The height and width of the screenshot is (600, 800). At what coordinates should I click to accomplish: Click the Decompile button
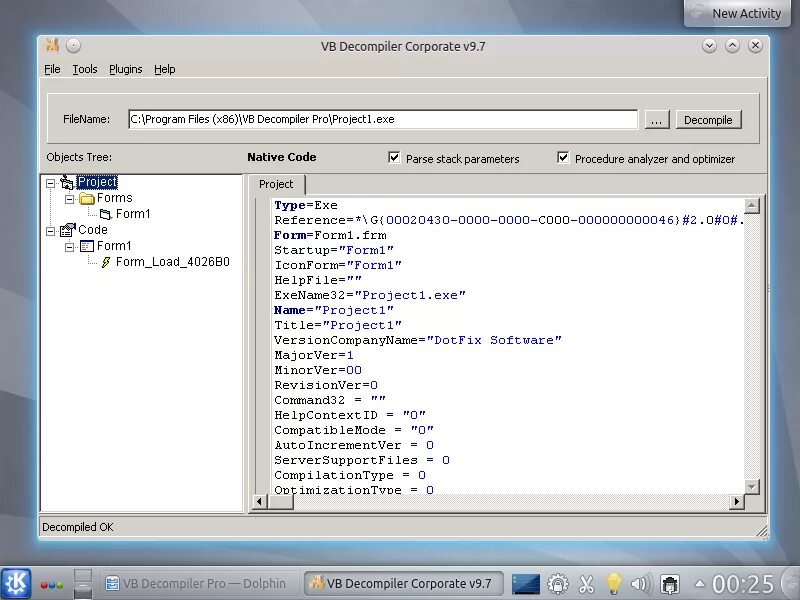pos(708,120)
